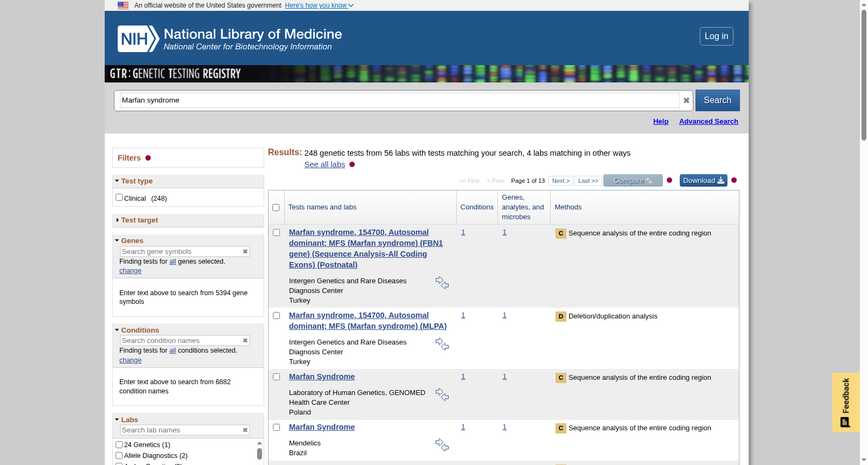Open the Help link
The height and width of the screenshot is (465, 868).
661,122
